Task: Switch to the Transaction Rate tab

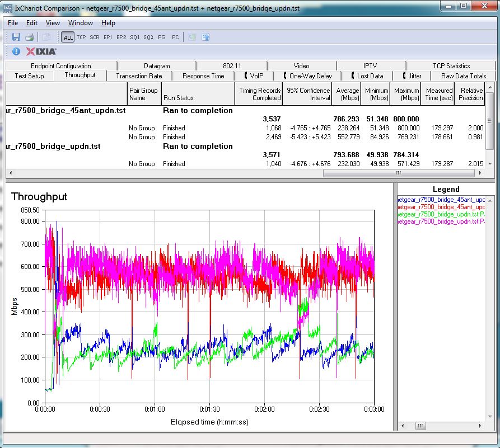Action: (139, 76)
